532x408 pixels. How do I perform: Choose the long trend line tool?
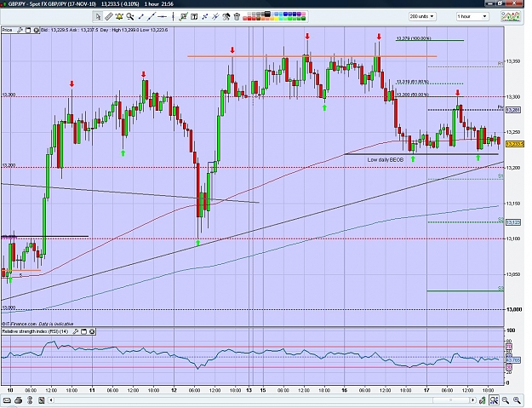coord(152,16)
